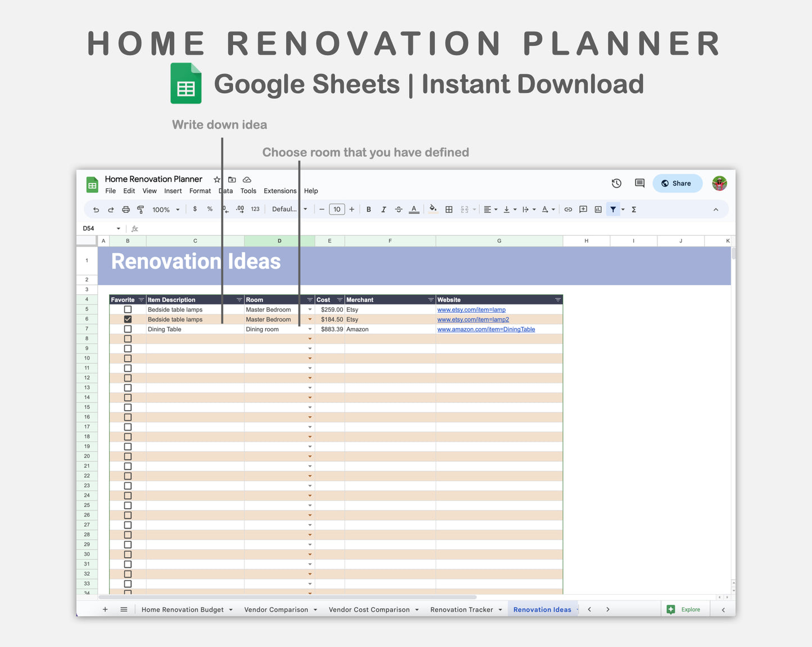Click the Print icon in the toolbar
Image resolution: width=812 pixels, height=647 pixels.
point(126,209)
